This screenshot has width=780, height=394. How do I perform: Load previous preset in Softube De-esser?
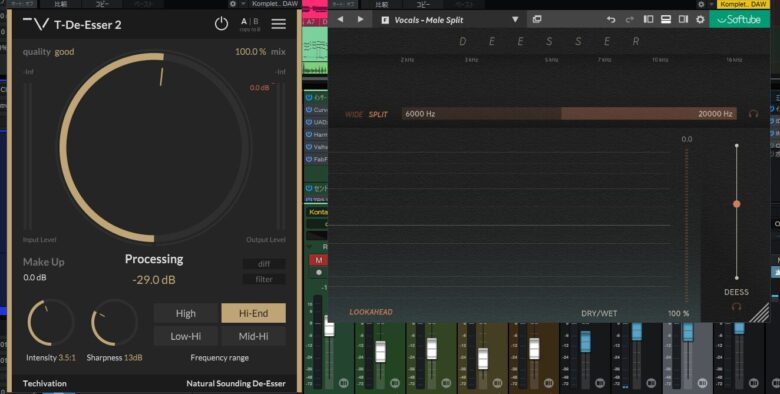pyautogui.click(x=340, y=19)
